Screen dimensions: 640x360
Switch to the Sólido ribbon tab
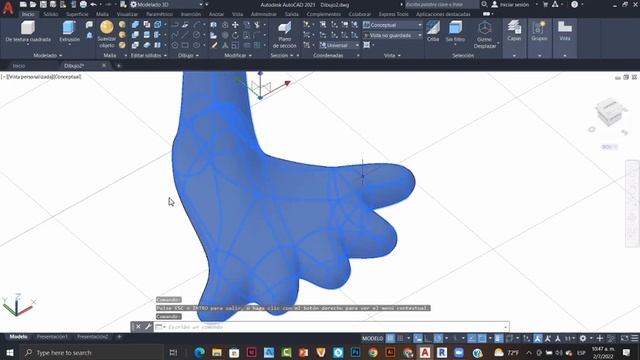point(51,14)
